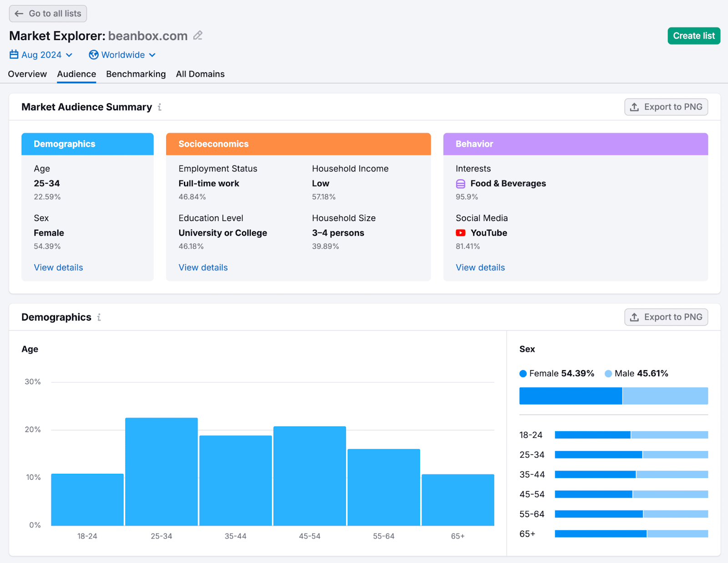728x563 pixels.
Task: Click the Go to all lists button
Action: pyautogui.click(x=48, y=14)
